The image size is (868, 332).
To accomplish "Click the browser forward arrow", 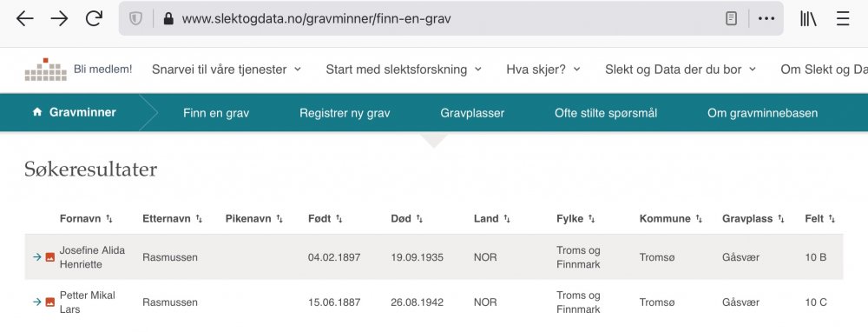I will click(x=59, y=19).
